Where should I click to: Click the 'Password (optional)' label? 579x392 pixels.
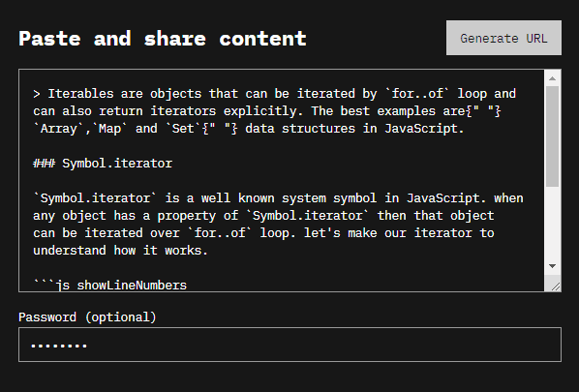tap(87, 317)
